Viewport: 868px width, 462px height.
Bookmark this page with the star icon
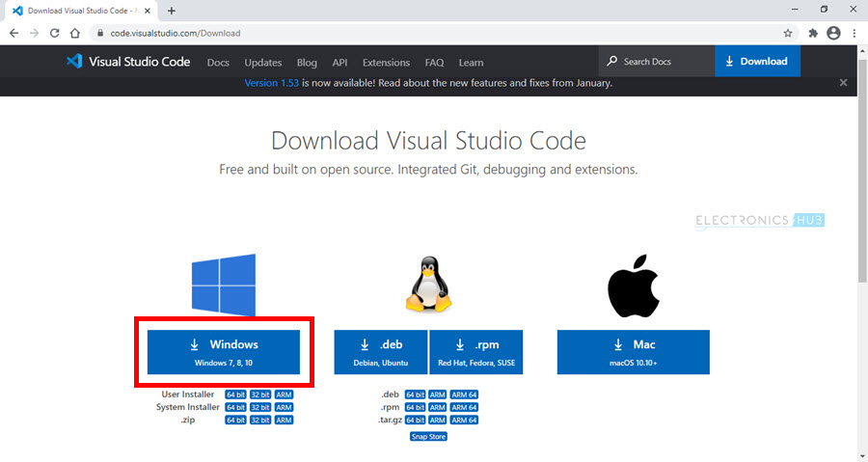pos(788,33)
